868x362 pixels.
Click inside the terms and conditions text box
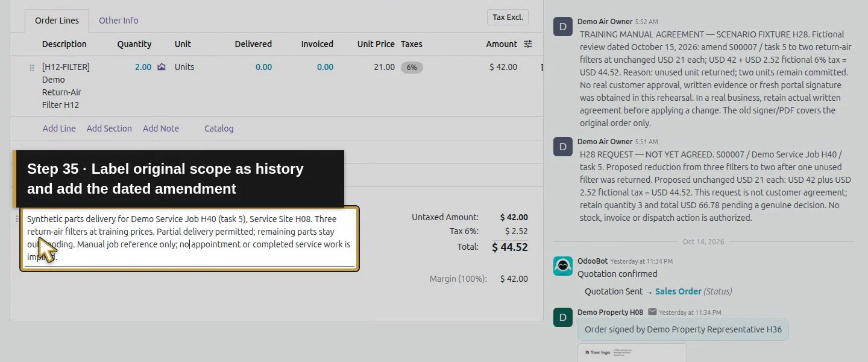click(190, 238)
